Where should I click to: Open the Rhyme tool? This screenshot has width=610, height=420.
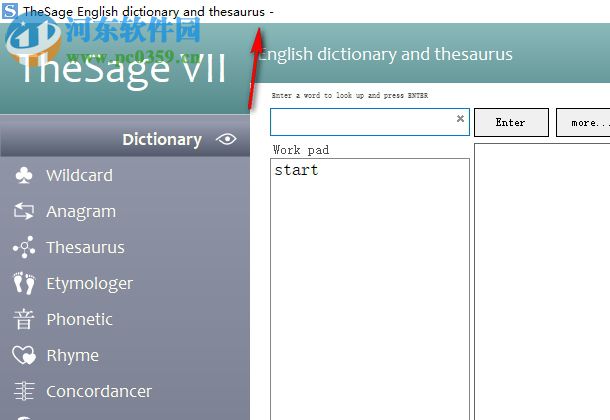72,356
